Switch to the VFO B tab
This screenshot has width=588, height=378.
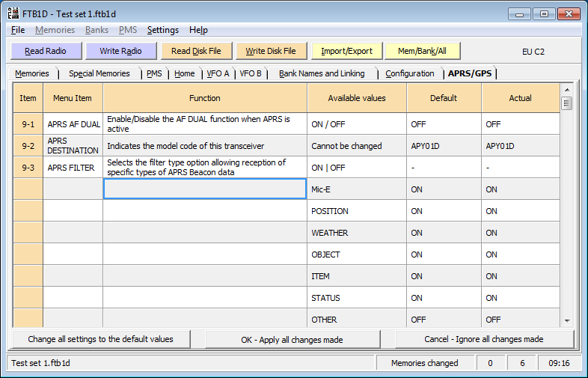click(x=251, y=73)
